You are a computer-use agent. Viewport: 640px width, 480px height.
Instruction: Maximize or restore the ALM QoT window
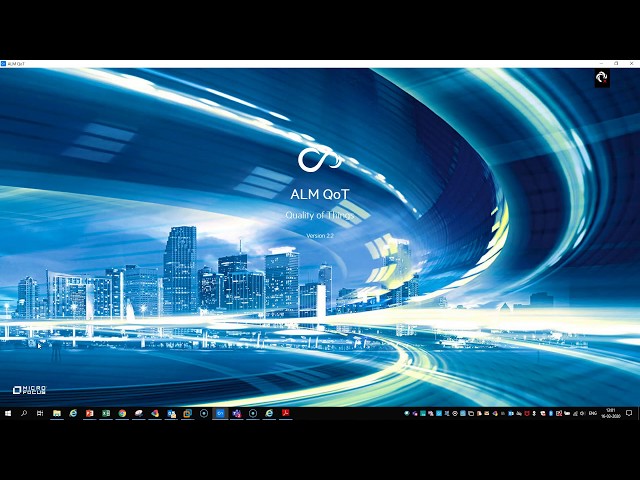click(x=616, y=64)
